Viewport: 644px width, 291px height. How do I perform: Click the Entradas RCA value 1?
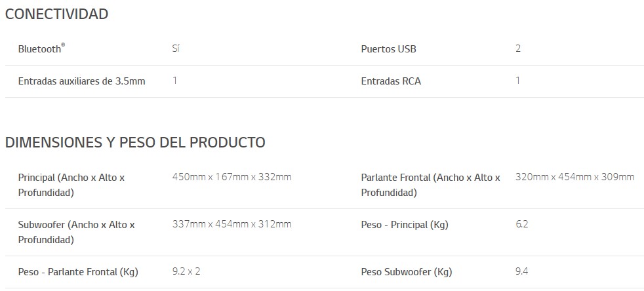(517, 81)
